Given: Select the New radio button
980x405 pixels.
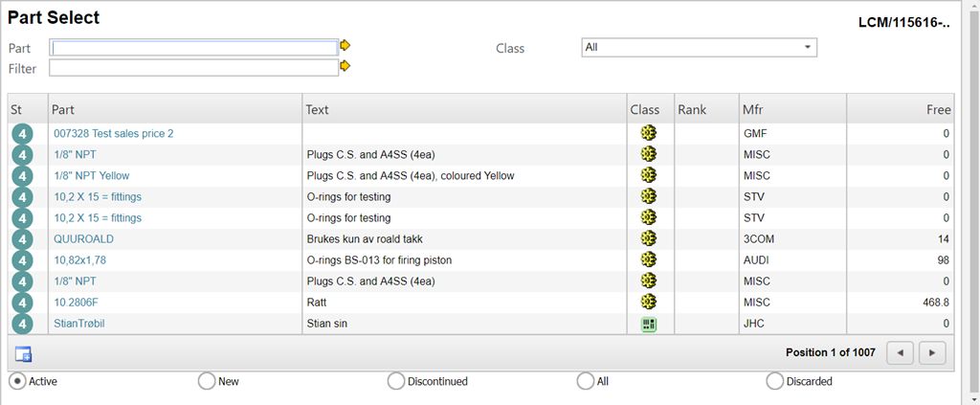Looking at the screenshot, I should (207, 381).
